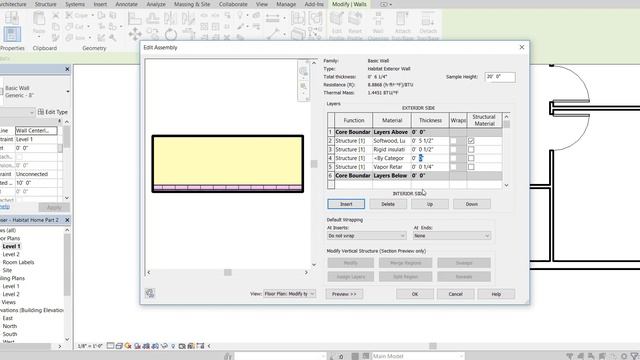Open the At Inserts 'Do not wrap' dropdown
The width and height of the screenshot is (640, 360).
[366, 236]
